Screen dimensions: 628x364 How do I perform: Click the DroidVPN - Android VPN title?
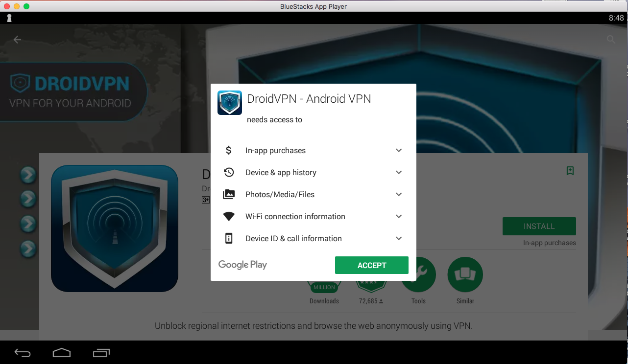click(x=309, y=98)
